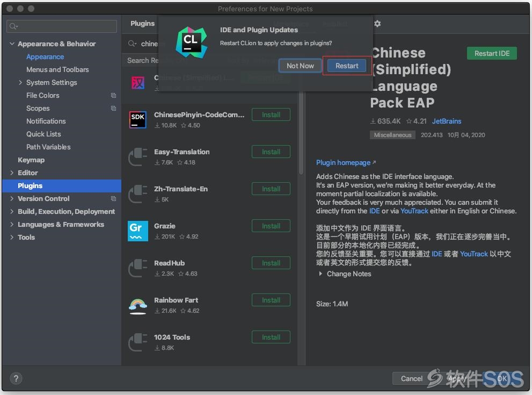This screenshot has width=532, height=395.
Task: Select Scopes in the settings tree
Action: click(x=38, y=109)
